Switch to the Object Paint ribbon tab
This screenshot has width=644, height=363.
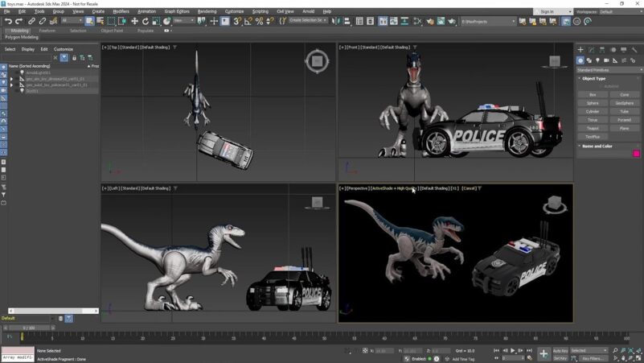tap(112, 31)
